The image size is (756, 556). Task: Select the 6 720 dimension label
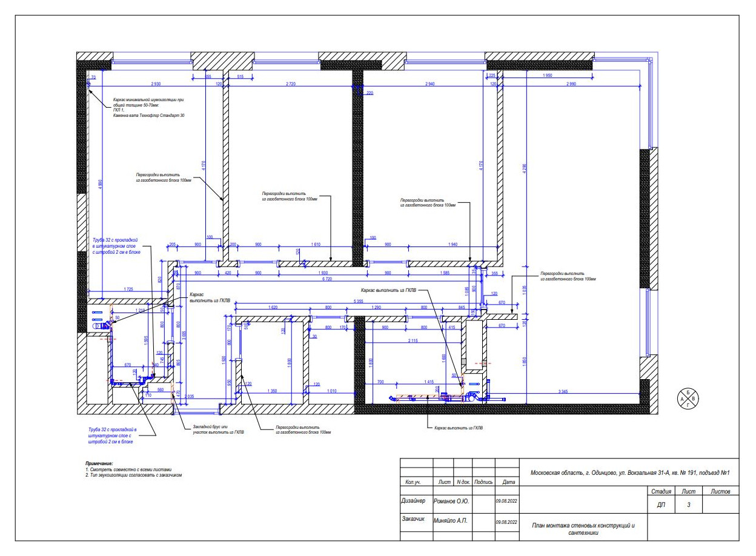coord(328,279)
